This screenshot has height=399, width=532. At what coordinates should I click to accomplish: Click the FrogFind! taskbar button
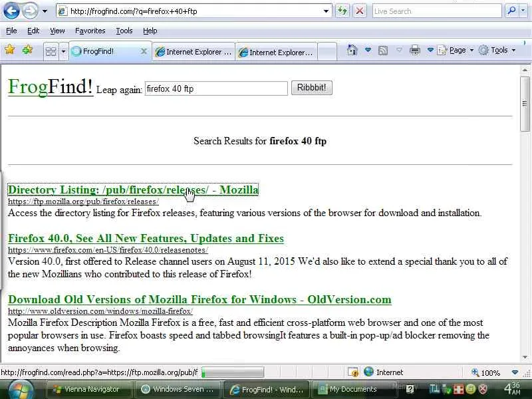pos(267,390)
